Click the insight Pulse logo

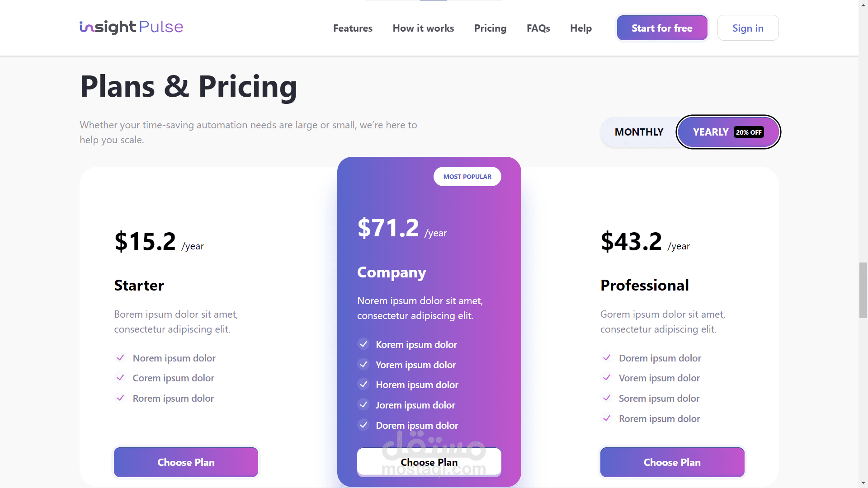[131, 27]
